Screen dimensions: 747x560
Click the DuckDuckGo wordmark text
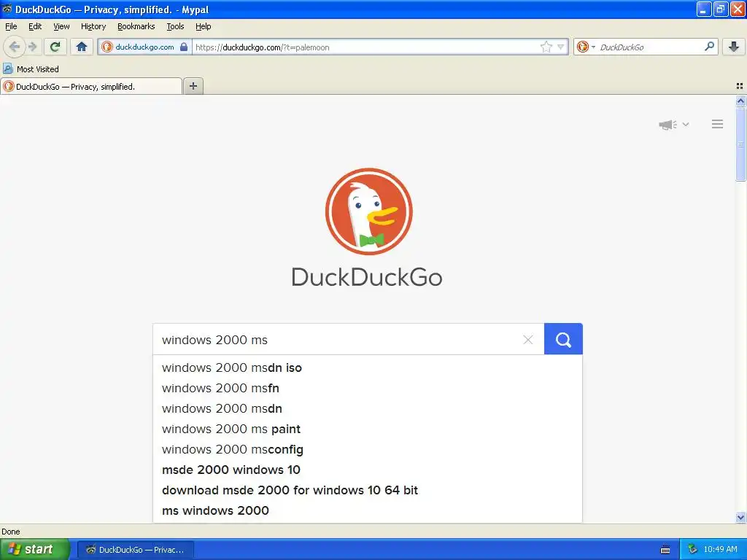pyautogui.click(x=367, y=277)
